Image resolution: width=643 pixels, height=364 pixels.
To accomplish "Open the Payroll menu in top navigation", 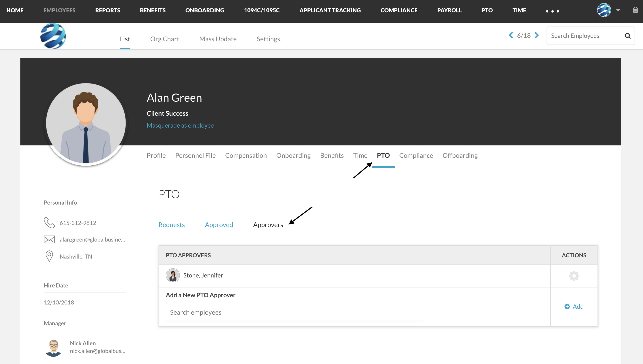I will pyautogui.click(x=449, y=10).
